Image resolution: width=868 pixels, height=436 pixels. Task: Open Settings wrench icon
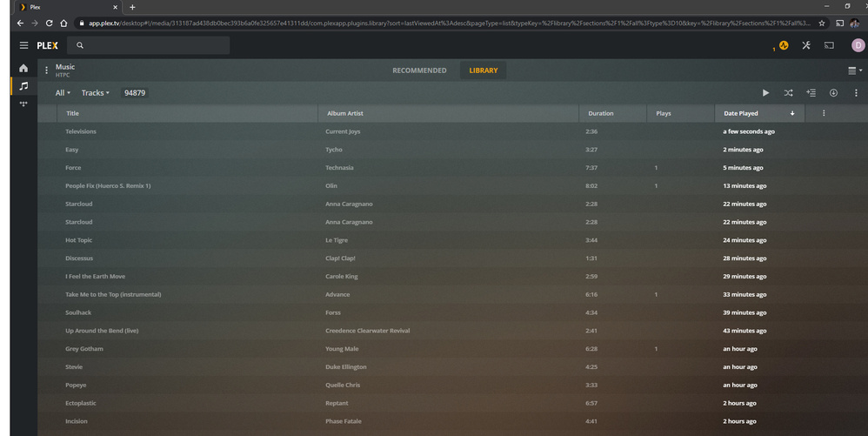806,45
